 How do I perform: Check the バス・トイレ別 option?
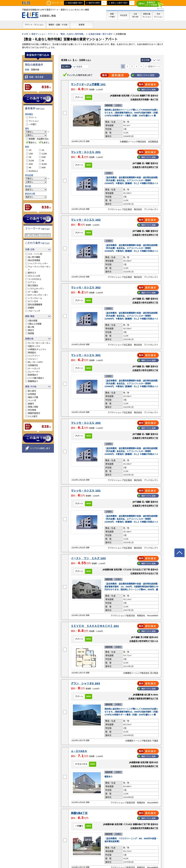pos(27,254)
